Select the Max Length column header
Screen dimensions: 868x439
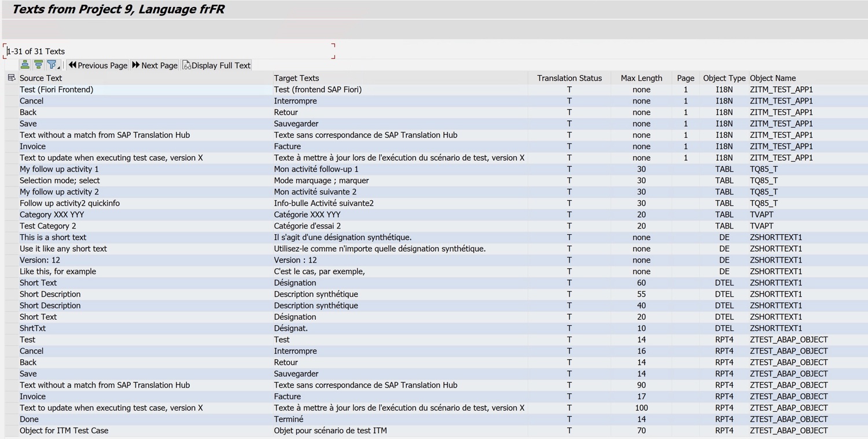(x=641, y=78)
